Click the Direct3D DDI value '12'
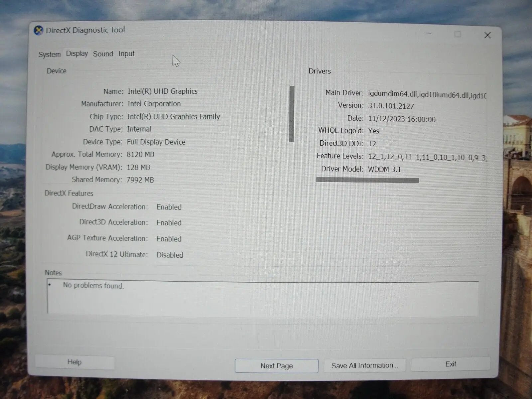The width and height of the screenshot is (532, 399). [x=372, y=144]
